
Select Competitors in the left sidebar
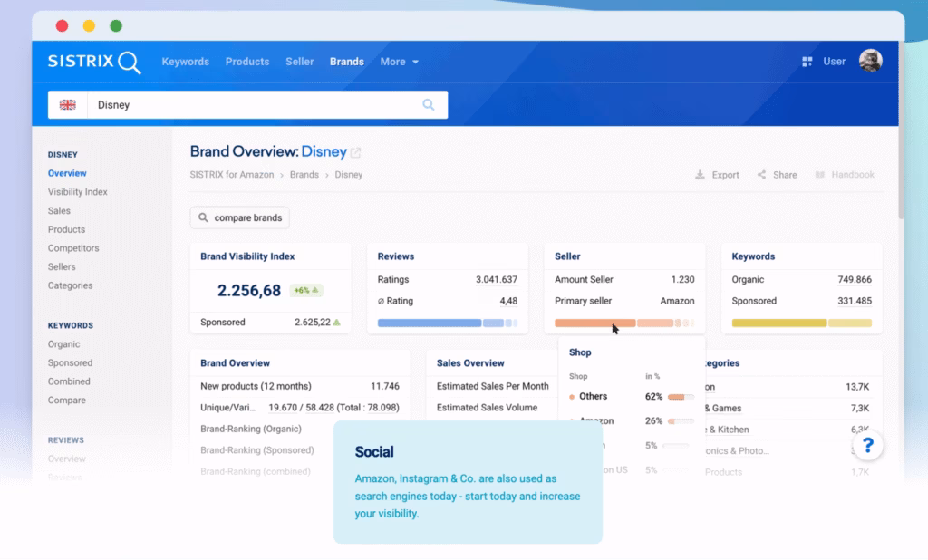73,248
